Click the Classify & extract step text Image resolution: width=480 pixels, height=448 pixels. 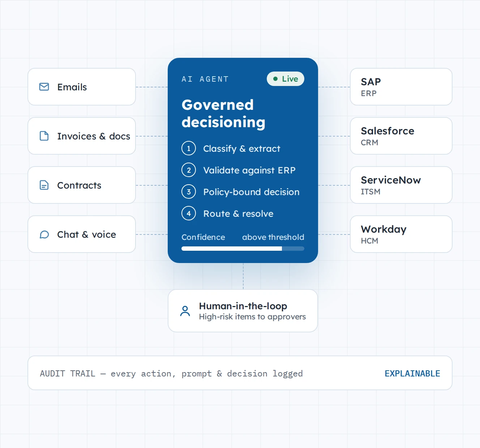242,148
